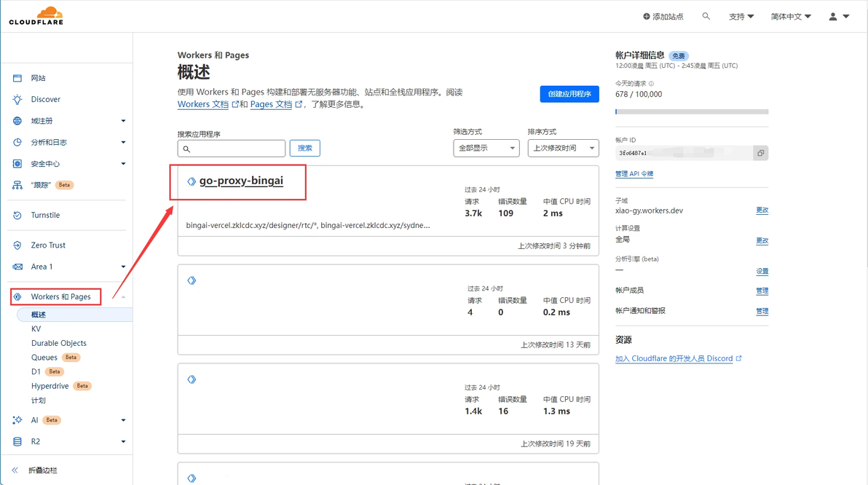Screen dimensions: 868x485
Task: Click the collapse sidebar chevrons icon
Action: 15,470
